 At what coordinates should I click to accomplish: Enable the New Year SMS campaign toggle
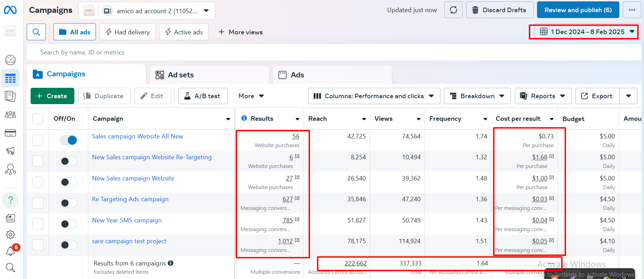point(68,224)
